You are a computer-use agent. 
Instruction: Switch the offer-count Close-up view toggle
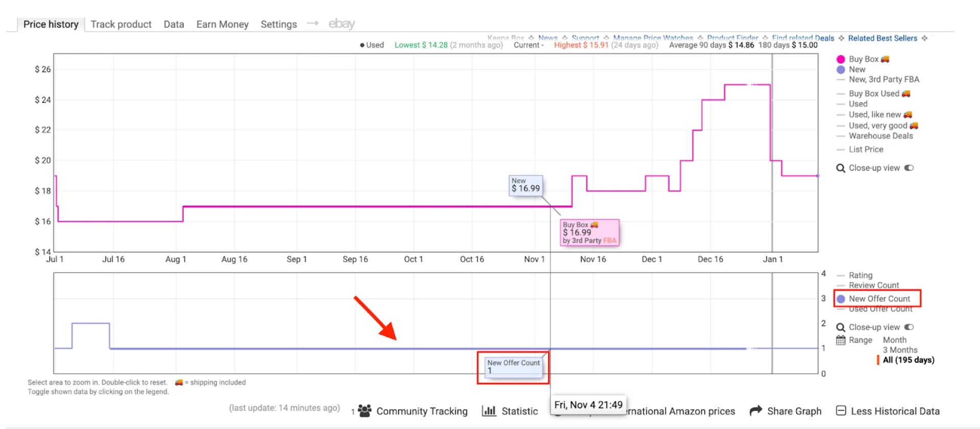point(909,327)
